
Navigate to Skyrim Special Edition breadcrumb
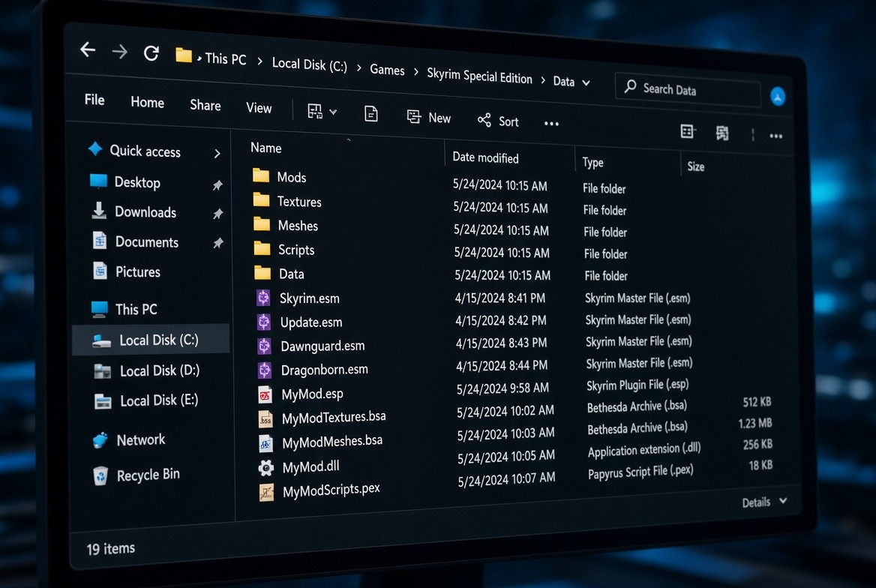(479, 76)
